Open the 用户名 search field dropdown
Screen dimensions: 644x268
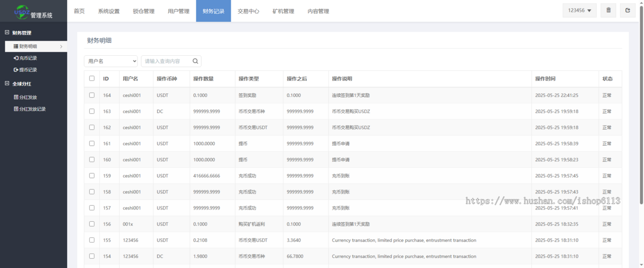(111, 61)
